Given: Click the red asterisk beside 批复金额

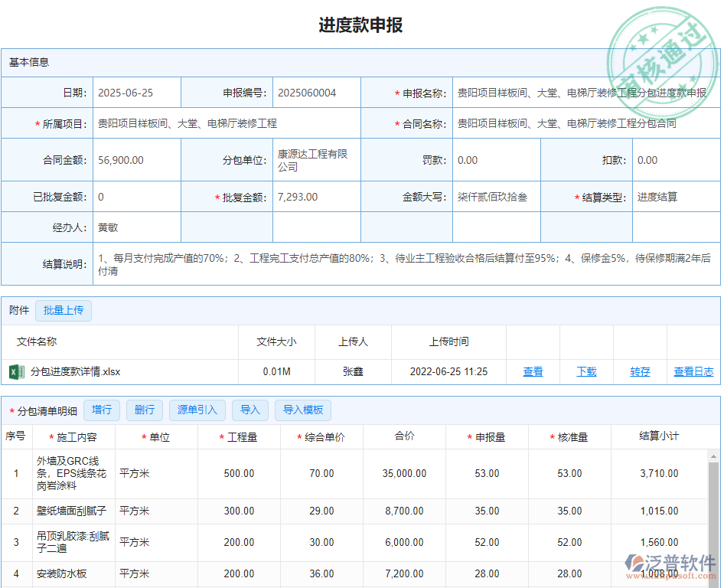Looking at the screenshot, I should coord(217,197).
